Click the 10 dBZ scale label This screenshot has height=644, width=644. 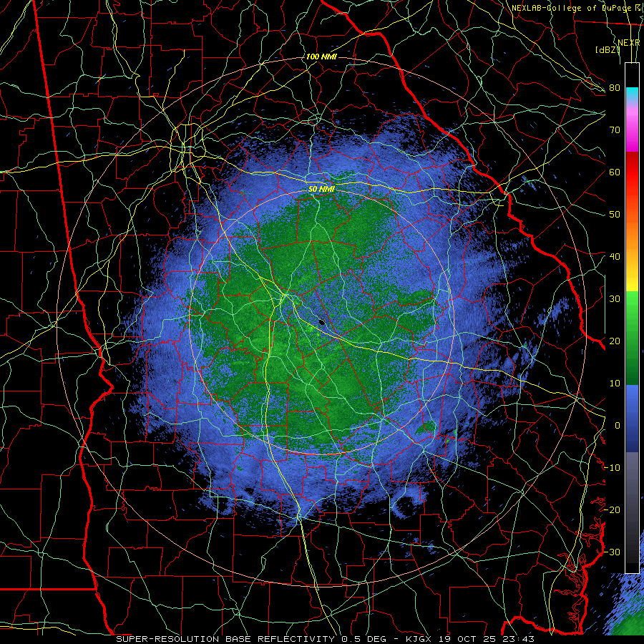pyautogui.click(x=615, y=384)
